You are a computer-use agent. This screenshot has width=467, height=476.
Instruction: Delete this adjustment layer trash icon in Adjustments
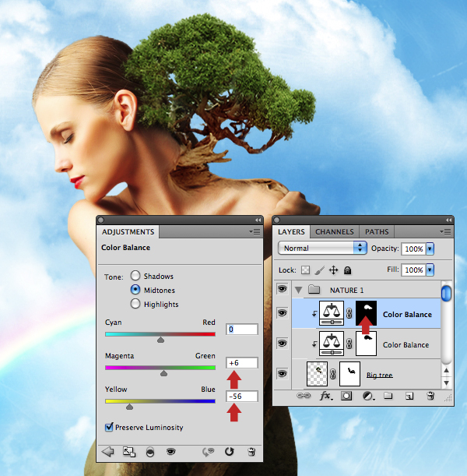pyautogui.click(x=251, y=452)
